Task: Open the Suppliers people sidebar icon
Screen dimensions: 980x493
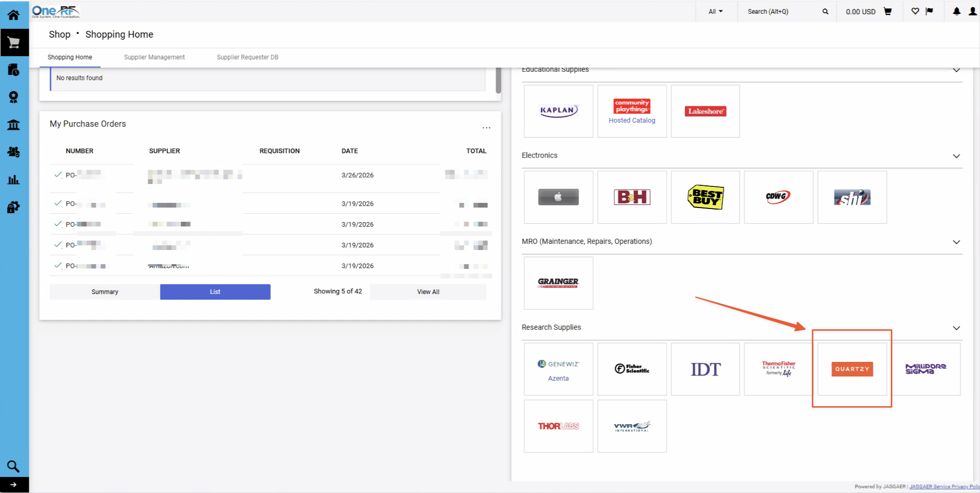Action: pos(14,152)
